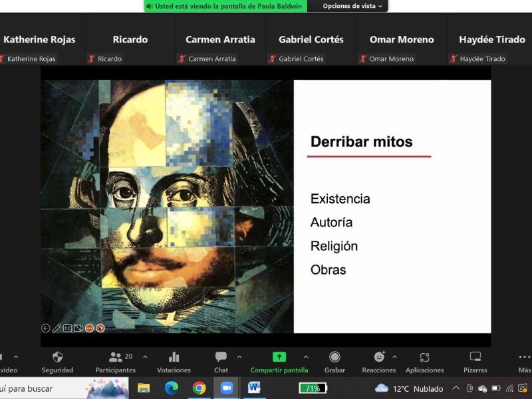Open the Reacciones smiley icon

coord(379,356)
